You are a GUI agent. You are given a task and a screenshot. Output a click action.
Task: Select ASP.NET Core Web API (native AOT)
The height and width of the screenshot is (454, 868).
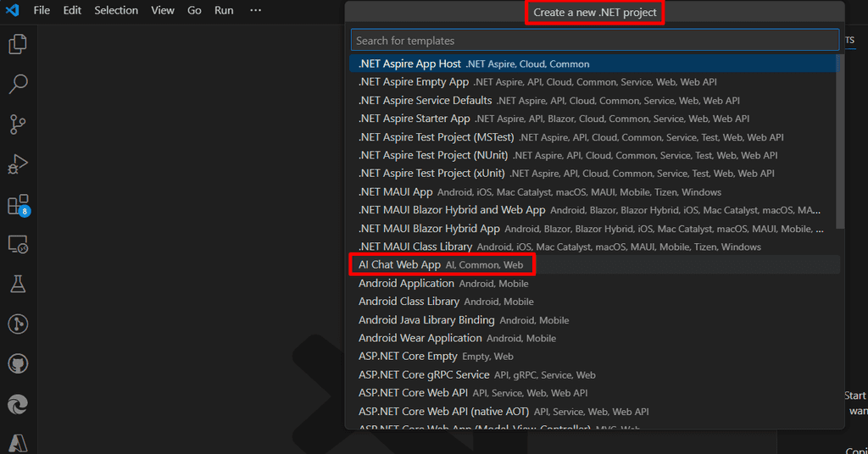click(594, 411)
